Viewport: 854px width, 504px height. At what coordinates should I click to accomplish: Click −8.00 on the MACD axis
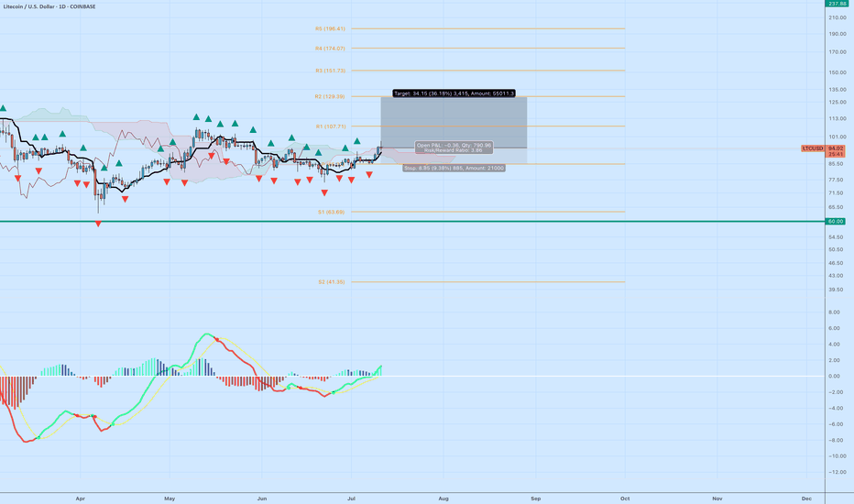click(836, 441)
